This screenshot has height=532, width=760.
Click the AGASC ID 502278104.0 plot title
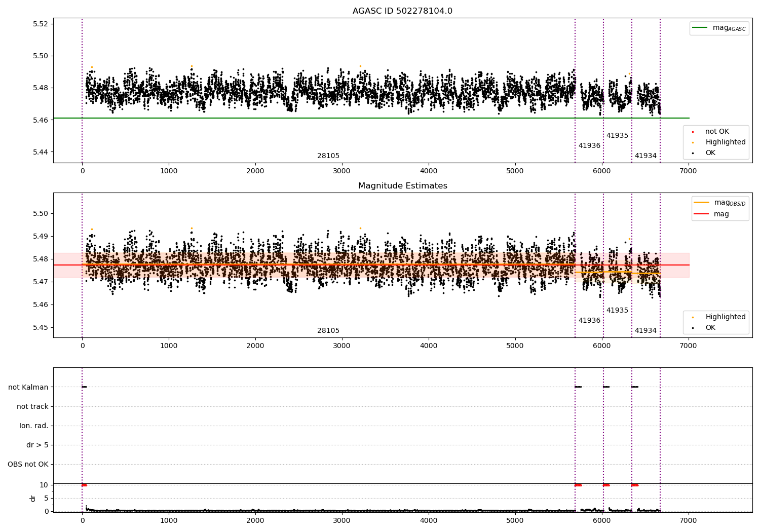click(x=402, y=11)
